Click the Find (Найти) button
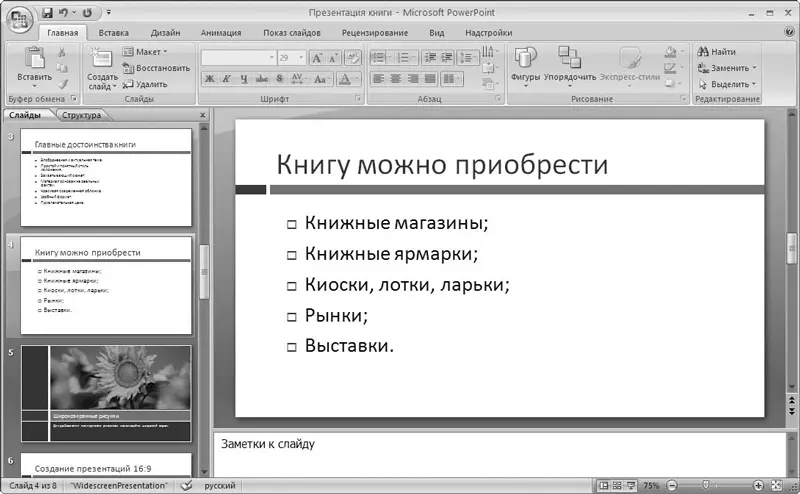 point(717,51)
